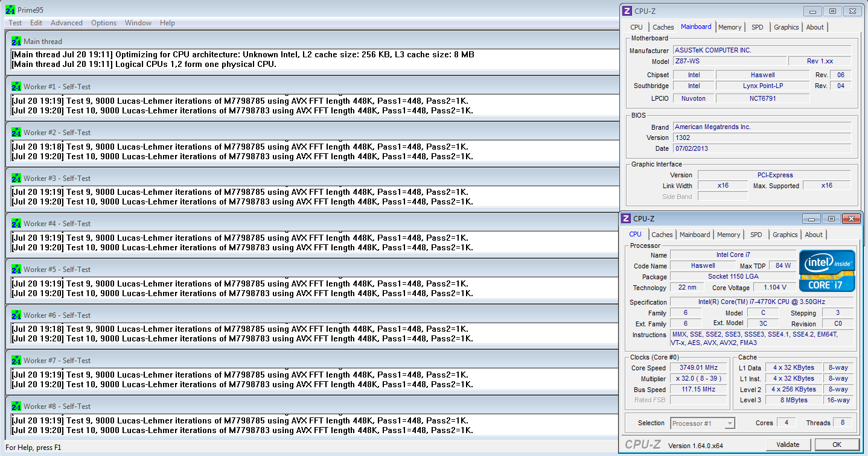Open the Edit menu in Prime95
Image resolution: width=868 pixels, height=456 pixels.
(36, 23)
